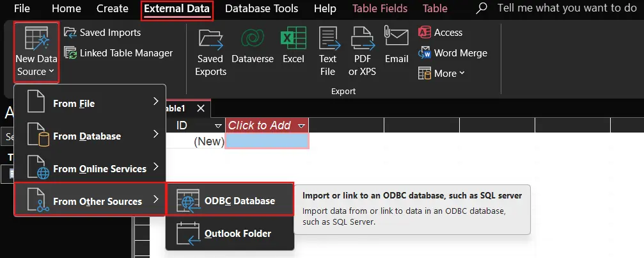This screenshot has height=258, width=644.
Task: Open the Linked Table Manager
Action: (118, 53)
